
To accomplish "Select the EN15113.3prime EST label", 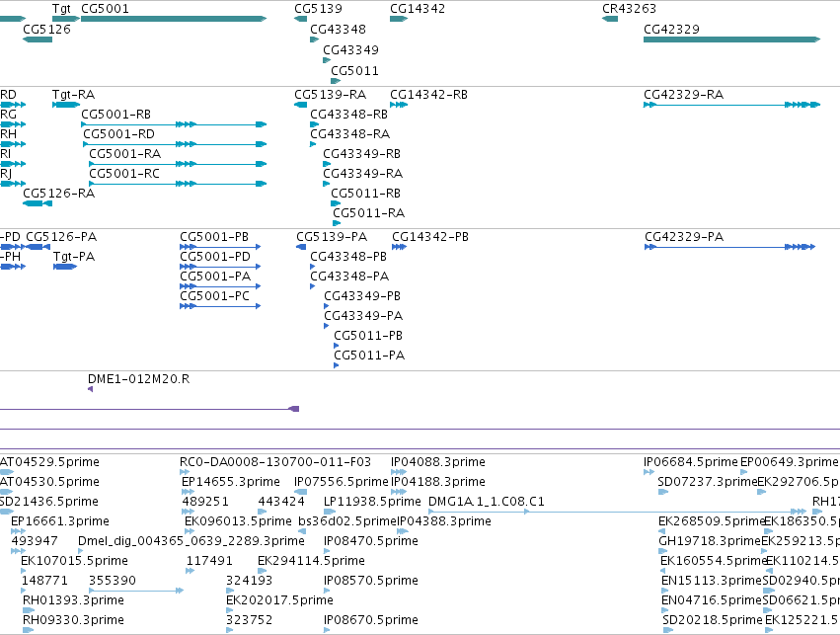I will 712,581.
